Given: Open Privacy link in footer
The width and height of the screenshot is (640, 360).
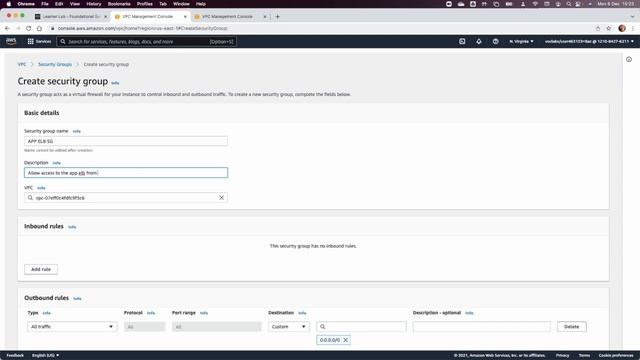Looking at the screenshot, I should [x=562, y=355].
